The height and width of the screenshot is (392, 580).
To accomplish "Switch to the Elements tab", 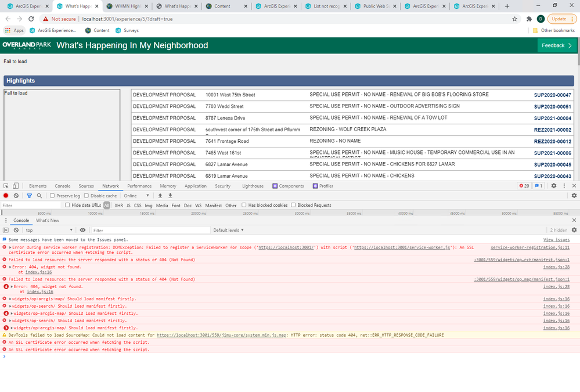I will 38,186.
